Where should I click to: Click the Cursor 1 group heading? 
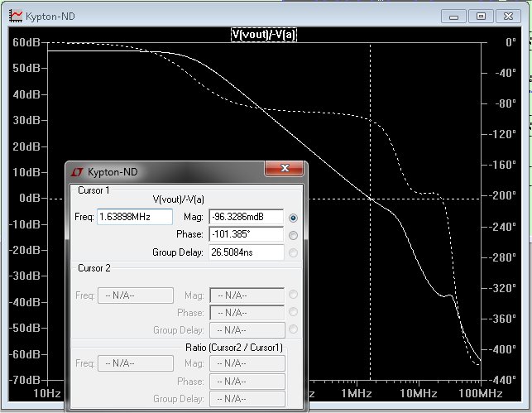(93, 190)
